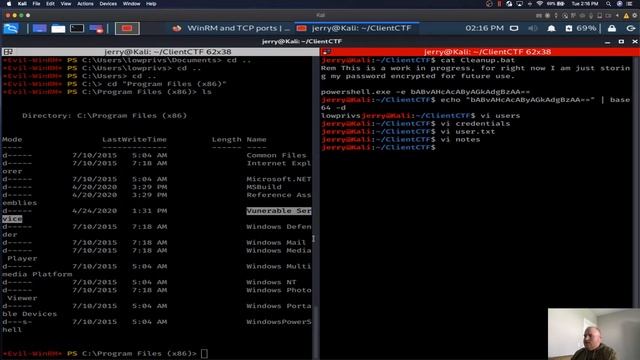
Task: Focus the red right pane title bar
Action: point(480,52)
